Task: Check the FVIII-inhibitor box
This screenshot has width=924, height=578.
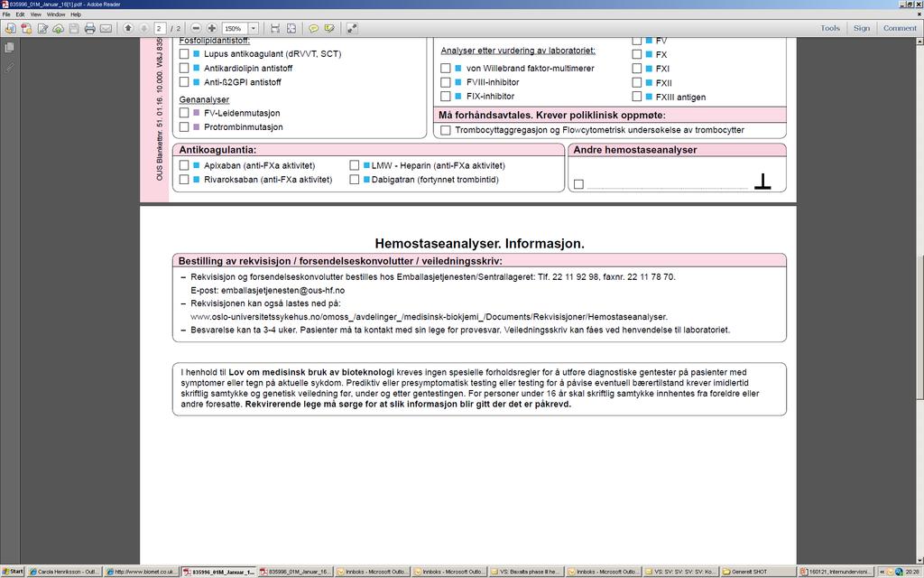Action: tap(446, 82)
